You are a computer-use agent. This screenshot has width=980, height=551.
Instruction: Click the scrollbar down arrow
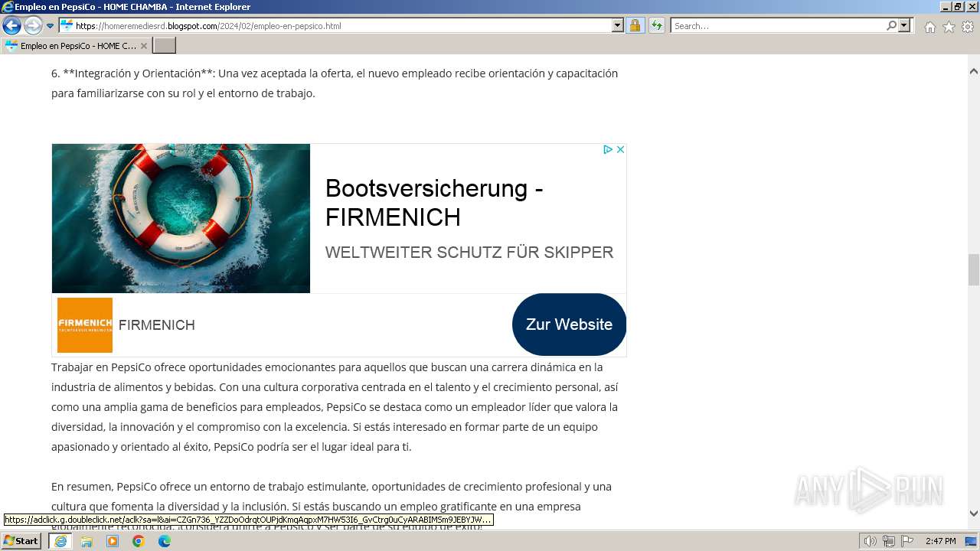[973, 514]
